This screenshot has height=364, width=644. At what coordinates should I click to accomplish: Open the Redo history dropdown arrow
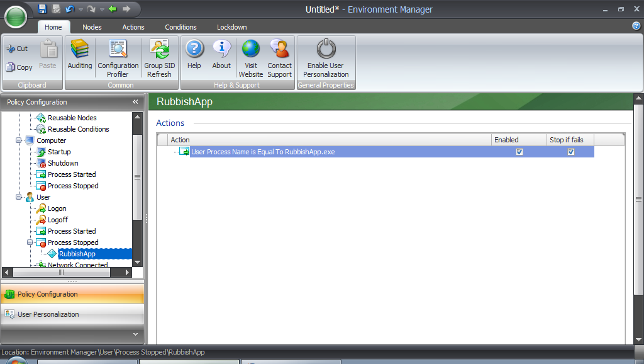[102, 9]
